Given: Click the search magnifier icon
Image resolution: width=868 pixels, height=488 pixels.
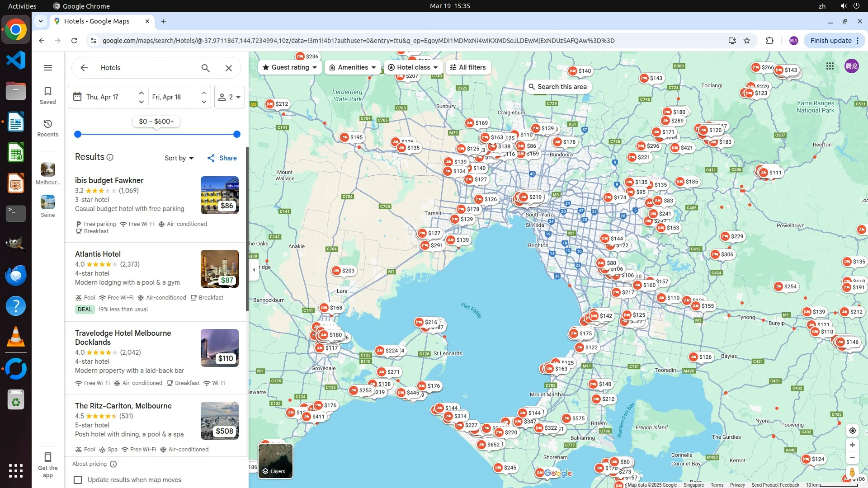Looking at the screenshot, I should [x=206, y=68].
